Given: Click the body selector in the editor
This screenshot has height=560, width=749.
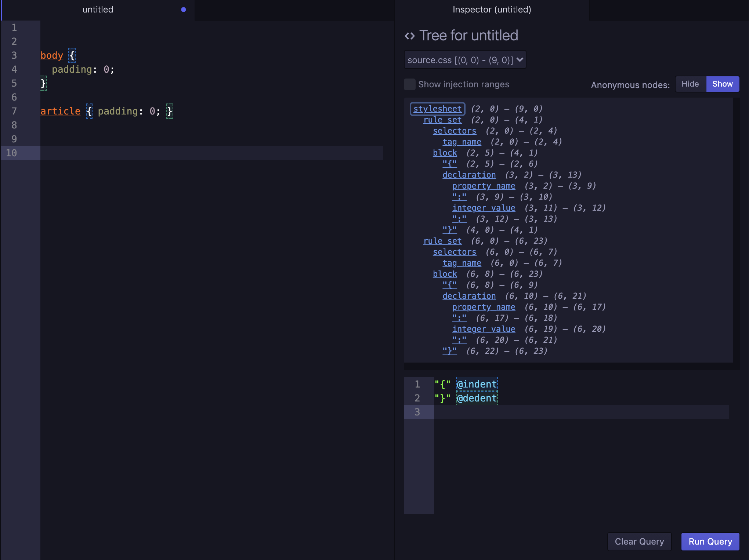Looking at the screenshot, I should (52, 55).
